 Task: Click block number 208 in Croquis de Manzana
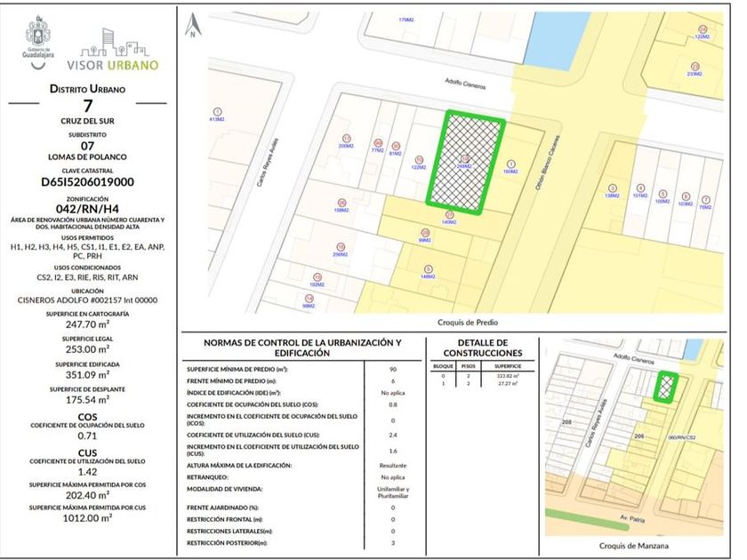(x=566, y=422)
